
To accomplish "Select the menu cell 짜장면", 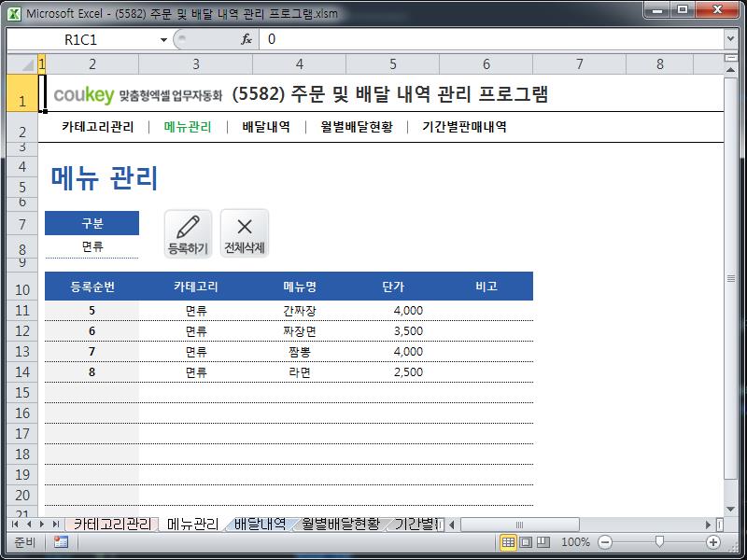I will point(299,331).
